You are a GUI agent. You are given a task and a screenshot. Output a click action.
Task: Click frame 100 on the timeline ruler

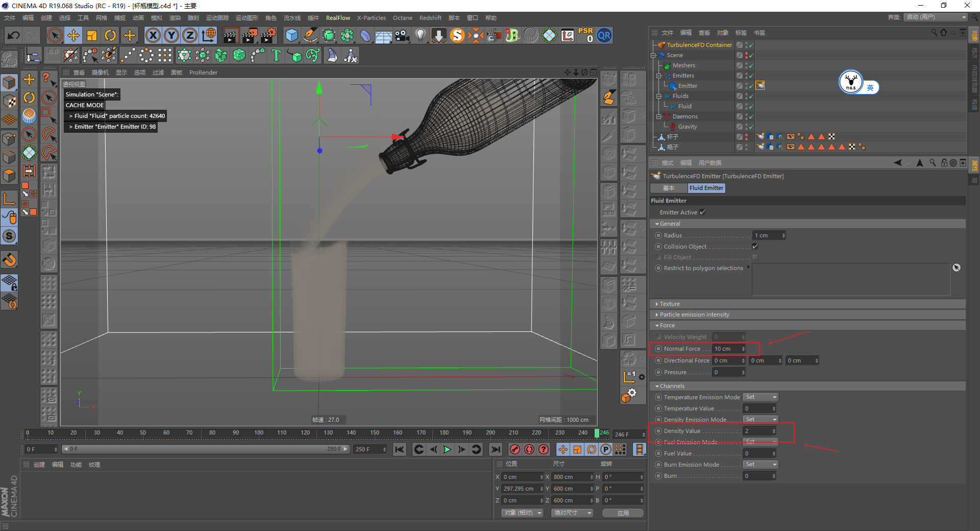pyautogui.click(x=259, y=433)
